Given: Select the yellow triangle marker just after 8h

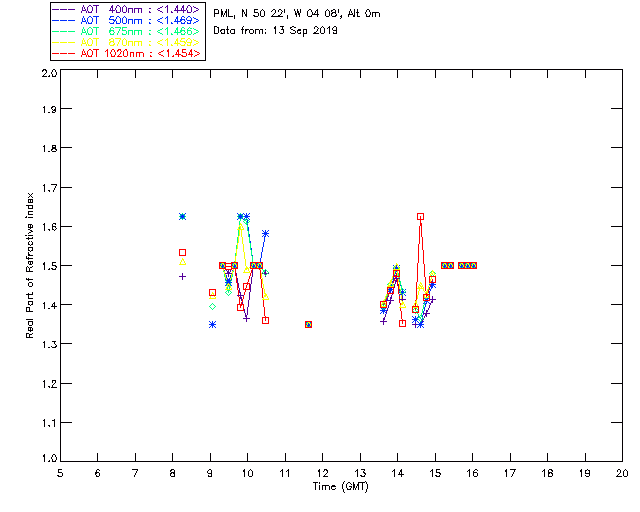Looking at the screenshot, I should (182, 262).
